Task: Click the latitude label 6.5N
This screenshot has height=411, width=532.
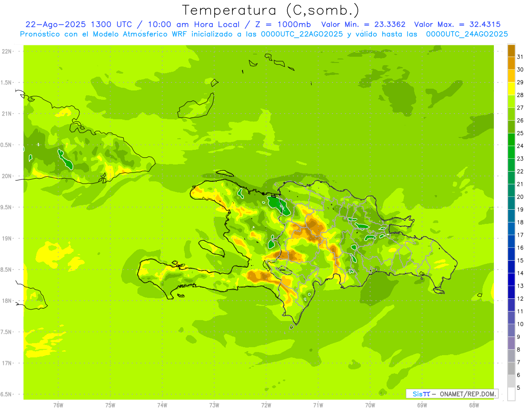Action: (x=6, y=395)
